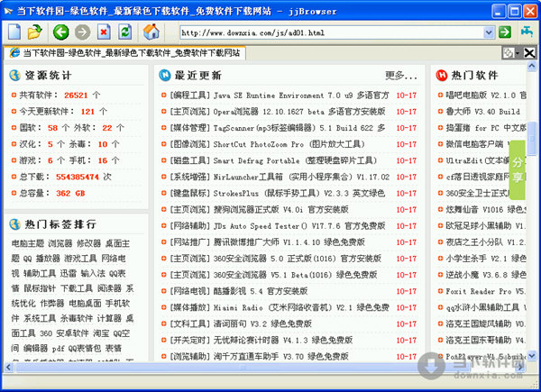
Task: Click the vertical scrollbar up arrow
Action: (x=532, y=66)
